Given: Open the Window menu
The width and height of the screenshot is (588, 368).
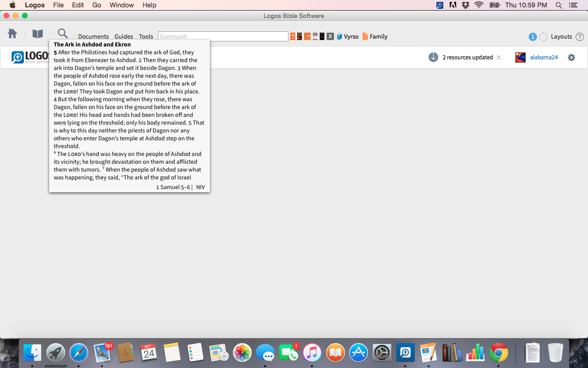Looking at the screenshot, I should click(x=122, y=5).
